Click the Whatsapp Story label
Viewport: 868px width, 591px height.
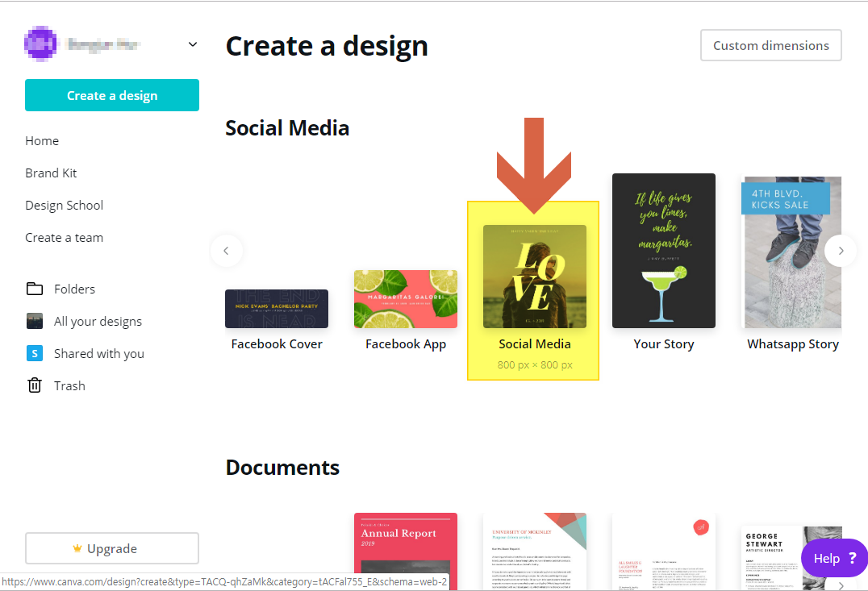(793, 344)
